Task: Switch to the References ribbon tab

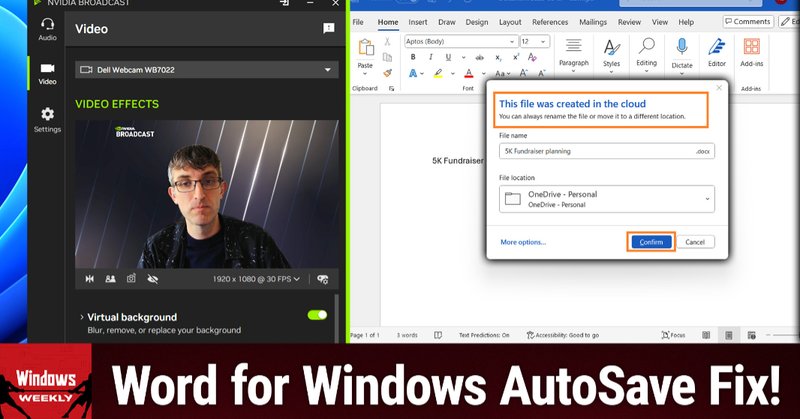Action: pyautogui.click(x=550, y=22)
